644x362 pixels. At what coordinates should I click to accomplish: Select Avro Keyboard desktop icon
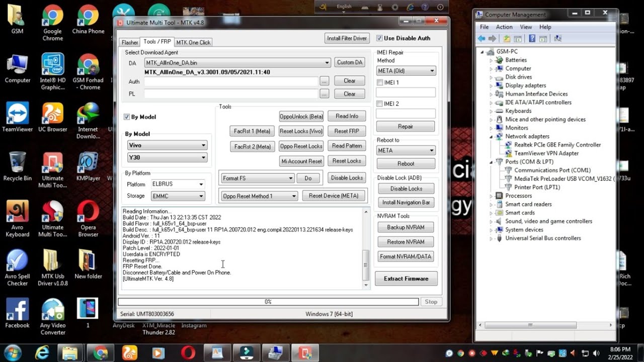click(17, 219)
